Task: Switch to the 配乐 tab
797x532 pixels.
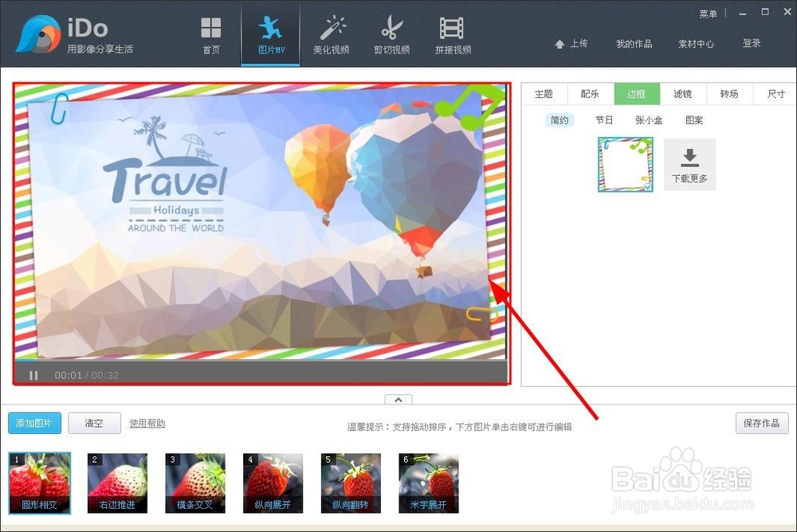Action: (590, 94)
